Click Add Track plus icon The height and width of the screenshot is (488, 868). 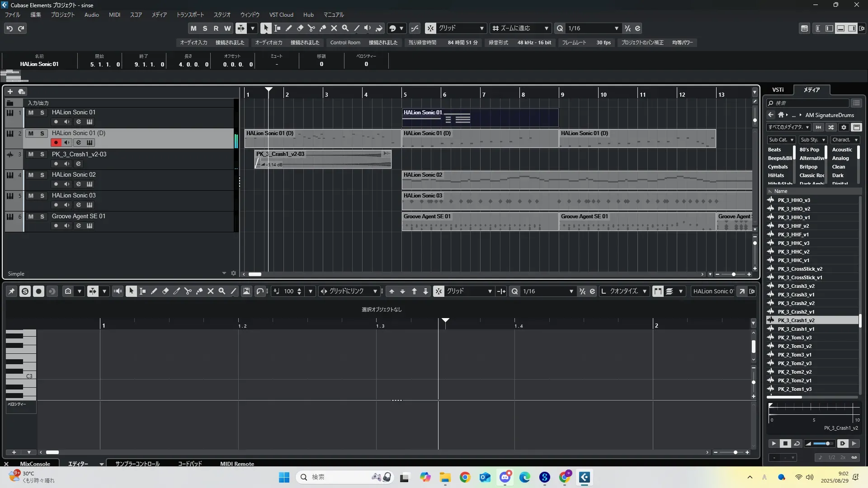(x=10, y=91)
